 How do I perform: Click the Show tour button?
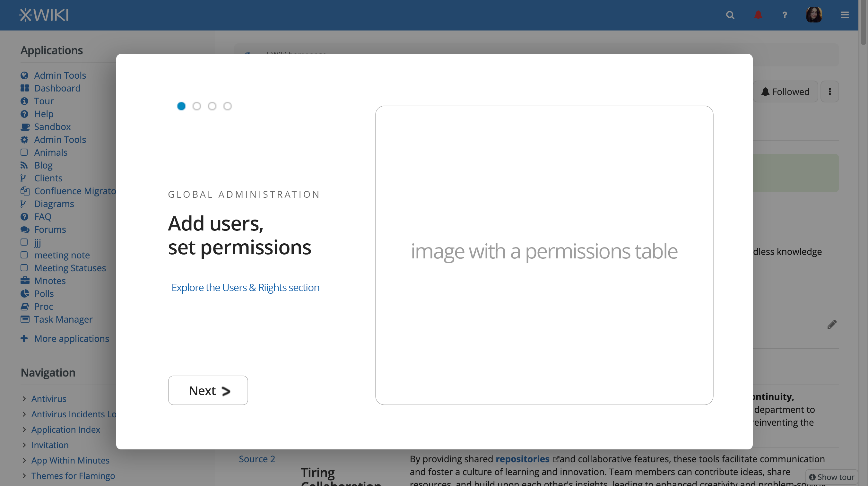click(831, 477)
